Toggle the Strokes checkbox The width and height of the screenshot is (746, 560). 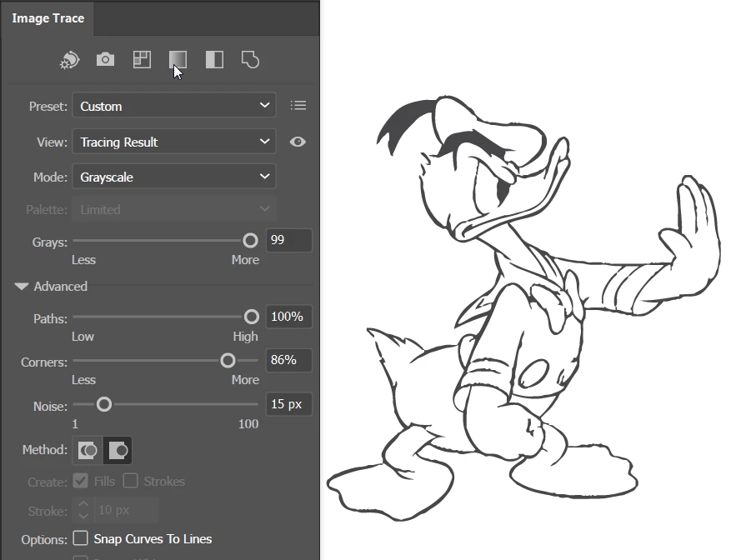tap(130, 481)
